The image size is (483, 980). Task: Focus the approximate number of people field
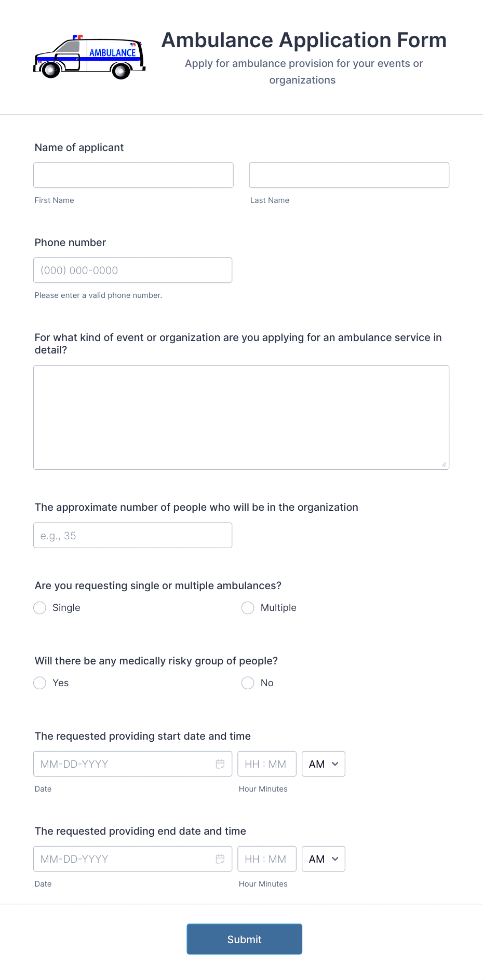pos(132,535)
